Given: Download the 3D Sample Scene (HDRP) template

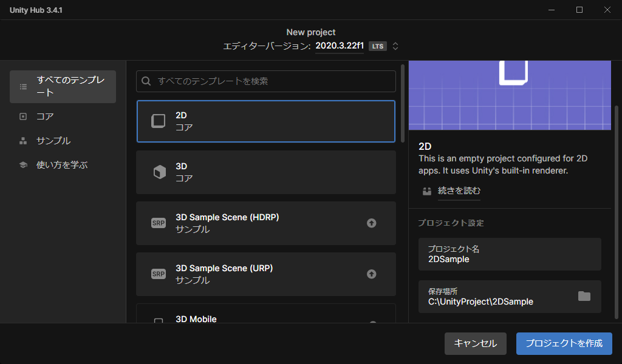Looking at the screenshot, I should tap(371, 223).
